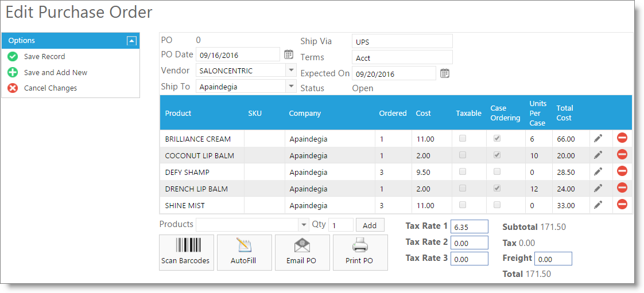644x293 pixels.
Task: Click the Product column header
Action: (x=178, y=114)
